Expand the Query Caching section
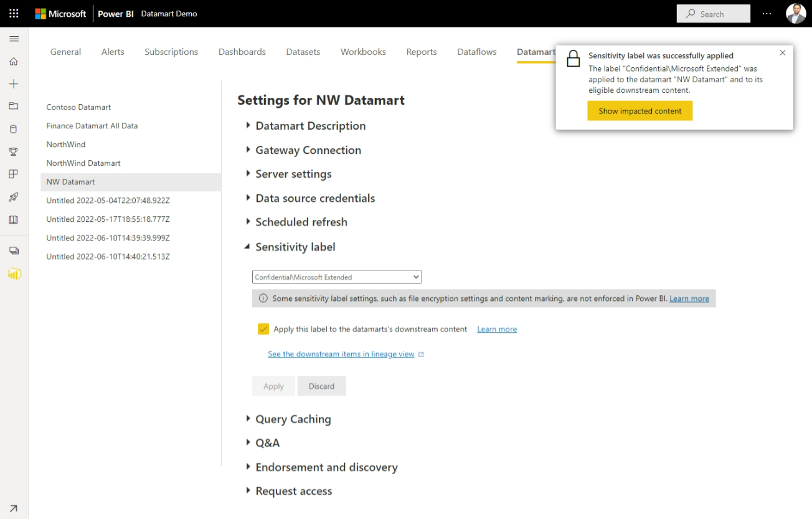This screenshot has width=812, height=519. [x=293, y=419]
